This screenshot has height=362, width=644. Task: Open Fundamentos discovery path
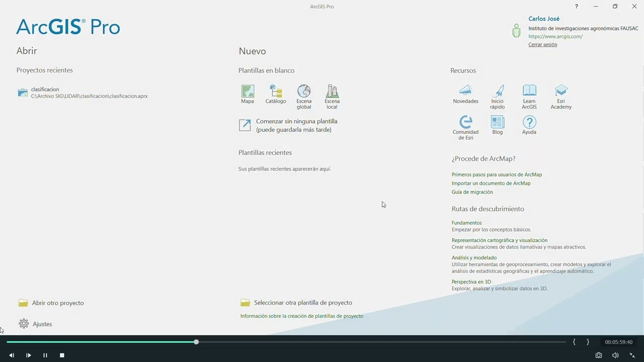(466, 223)
